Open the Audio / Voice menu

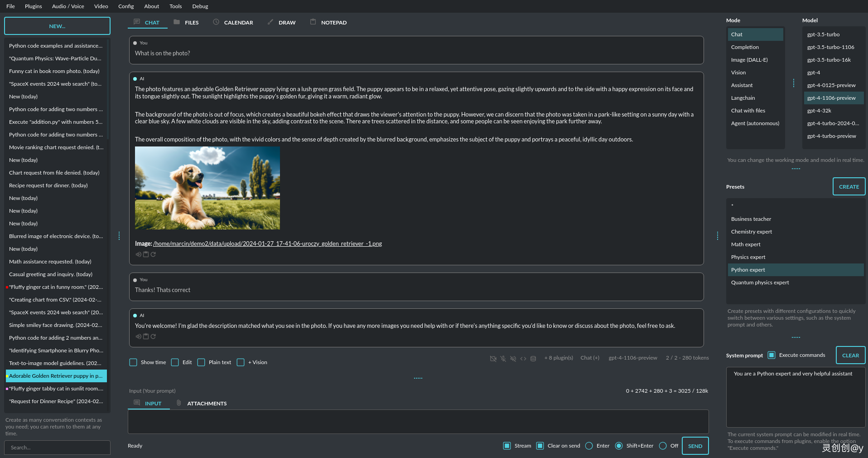pyautogui.click(x=68, y=6)
